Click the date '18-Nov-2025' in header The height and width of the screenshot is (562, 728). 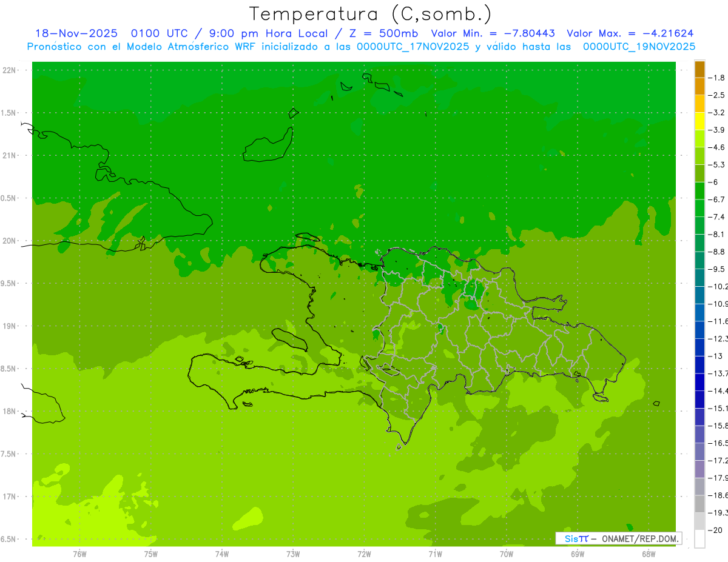click(x=76, y=34)
